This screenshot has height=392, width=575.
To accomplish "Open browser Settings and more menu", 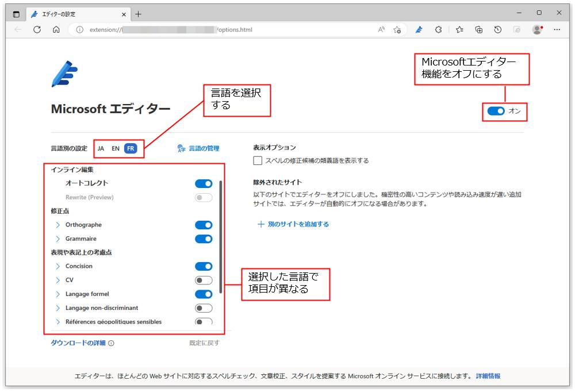I will click(557, 30).
